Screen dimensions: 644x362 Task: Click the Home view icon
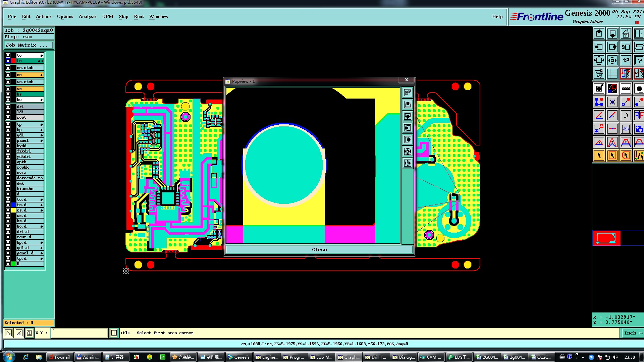[x=626, y=34]
